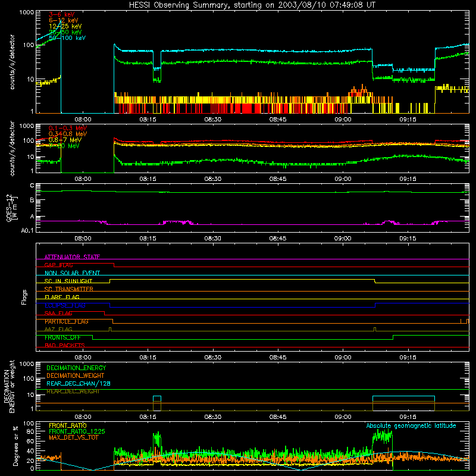
Task: Select the yellow 12-25 keV legend label
Action: pos(65,26)
